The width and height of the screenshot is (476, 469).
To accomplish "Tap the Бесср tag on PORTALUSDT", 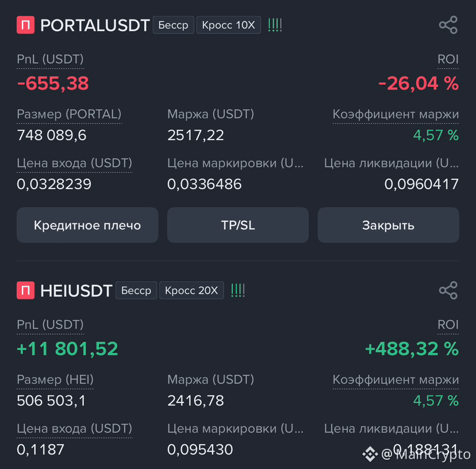I will tap(174, 25).
